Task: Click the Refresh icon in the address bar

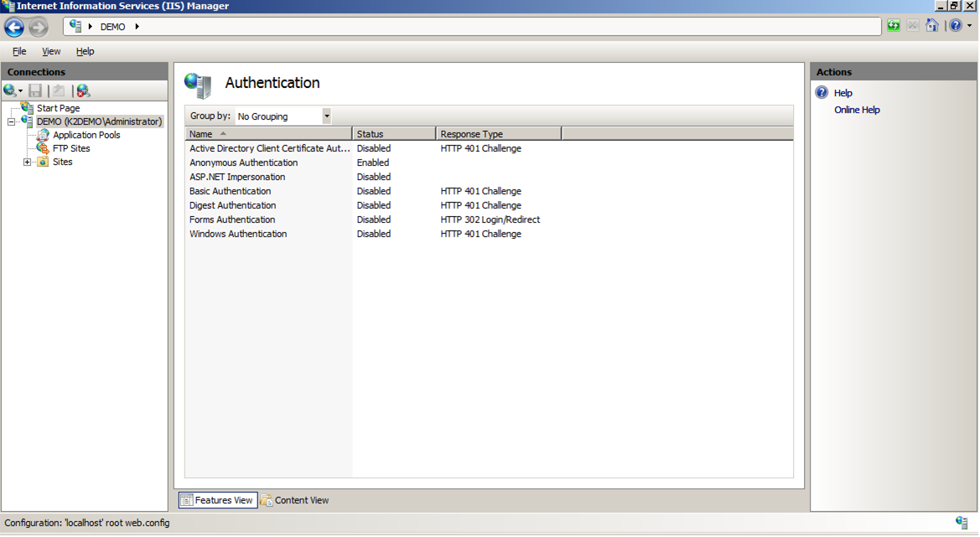Action: pos(893,26)
